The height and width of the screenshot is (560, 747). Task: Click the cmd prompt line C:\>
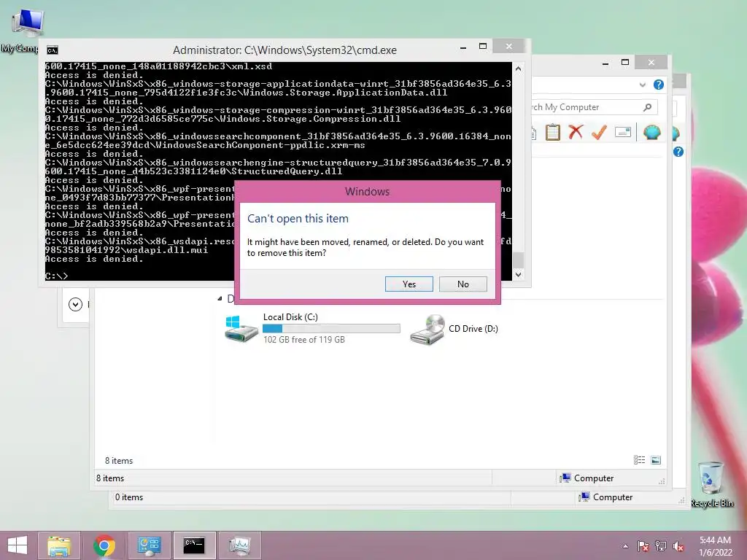click(57, 276)
